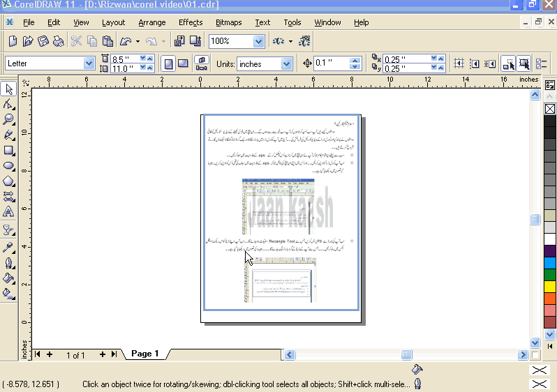The width and height of the screenshot is (557, 392).
Task: Click the Cut scissors icon
Action: pyautogui.click(x=76, y=41)
